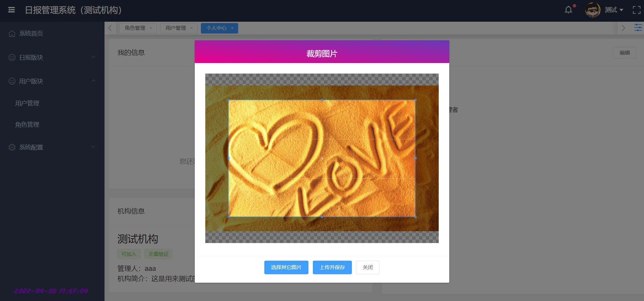Open 角色管理 in the sidebar
This screenshot has width=644, height=301.
27,125
